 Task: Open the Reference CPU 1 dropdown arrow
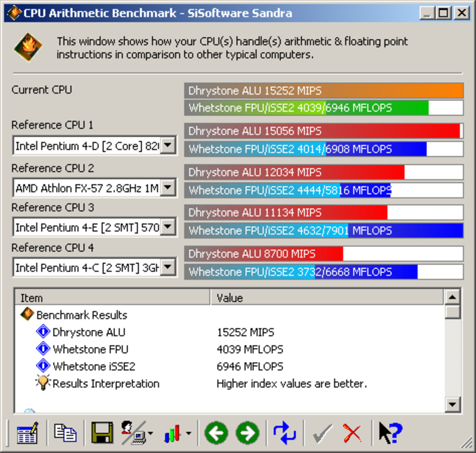168,145
